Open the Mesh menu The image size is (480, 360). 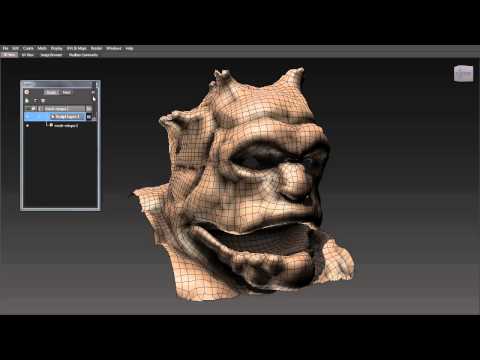click(x=42, y=48)
